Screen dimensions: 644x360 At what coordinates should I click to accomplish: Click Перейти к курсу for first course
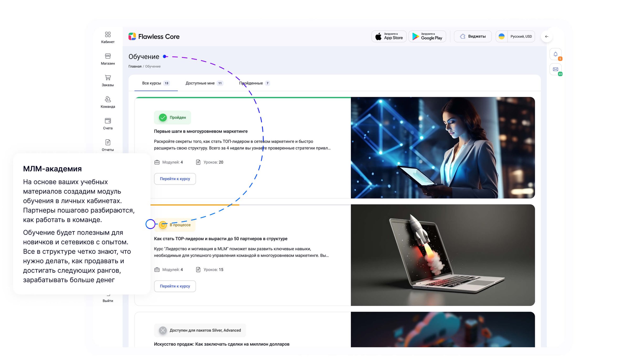pos(175,179)
